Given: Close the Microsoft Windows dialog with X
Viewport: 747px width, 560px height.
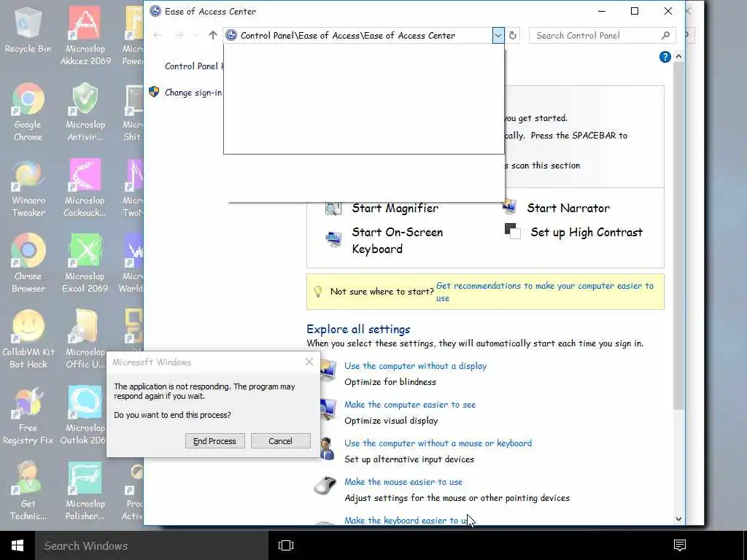Looking at the screenshot, I should 309,362.
